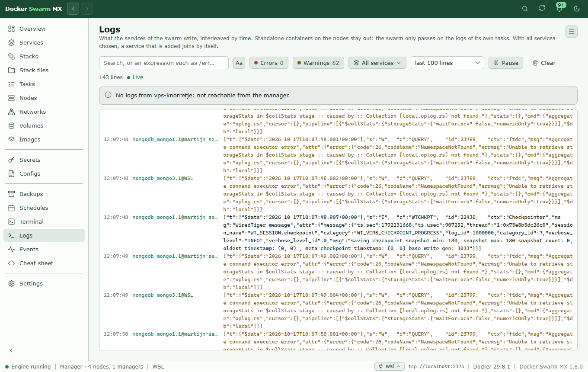Click the Secrets key icon
The width and height of the screenshot is (588, 372).
(x=12, y=160)
